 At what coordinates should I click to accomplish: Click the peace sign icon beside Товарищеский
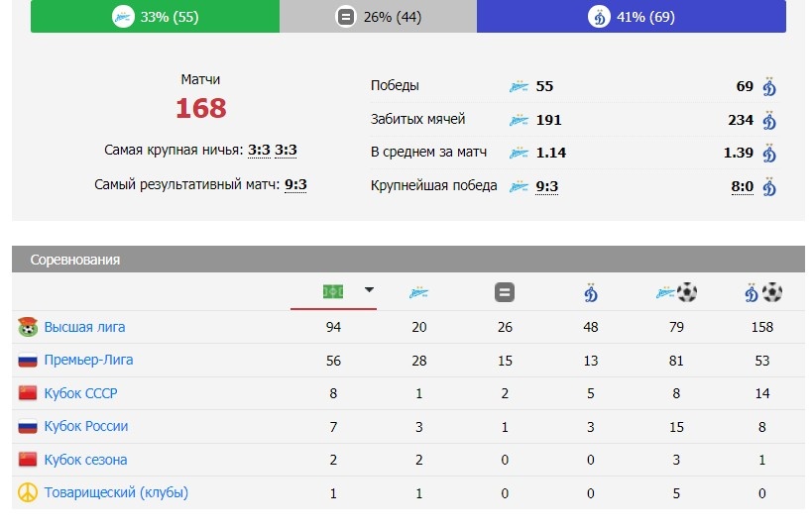[28, 492]
